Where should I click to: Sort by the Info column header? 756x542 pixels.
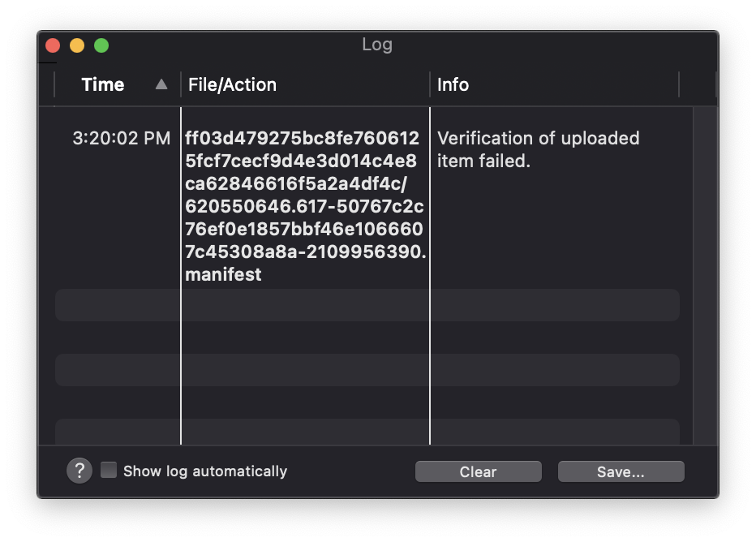click(x=453, y=85)
